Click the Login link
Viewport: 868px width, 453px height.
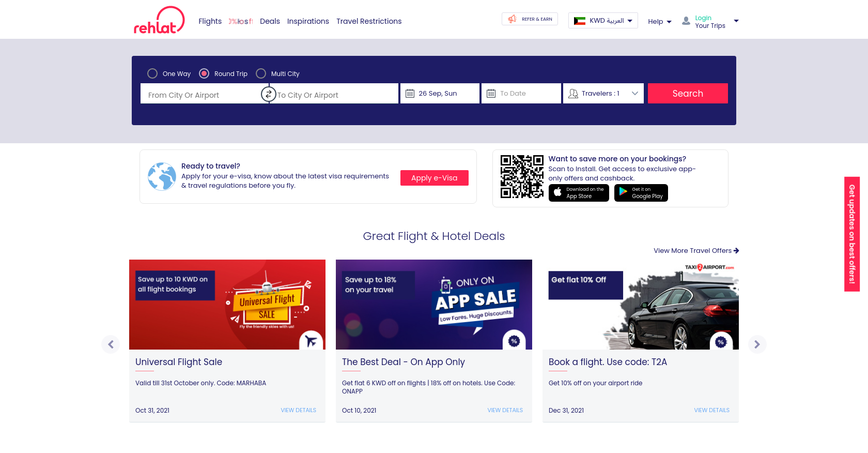coord(703,18)
